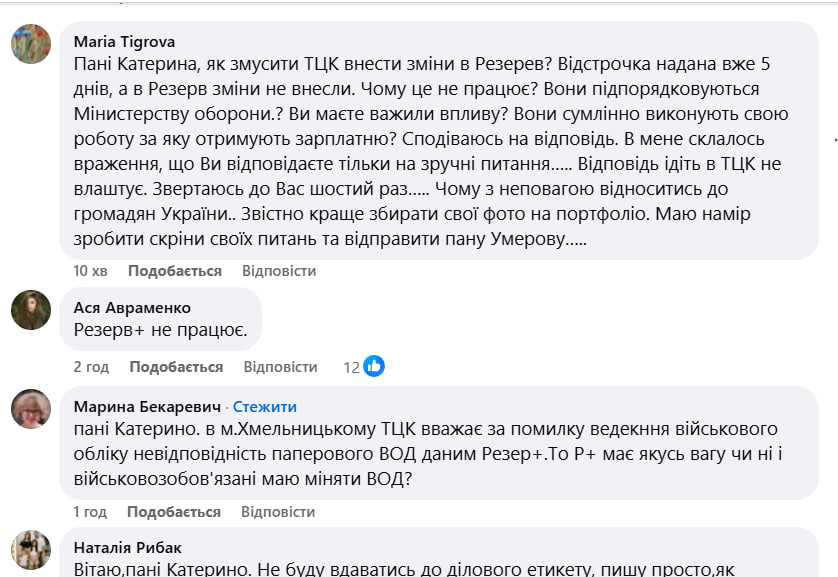Open Maria Tigrova's profile name link
This screenshot has width=838, height=577.
125,42
